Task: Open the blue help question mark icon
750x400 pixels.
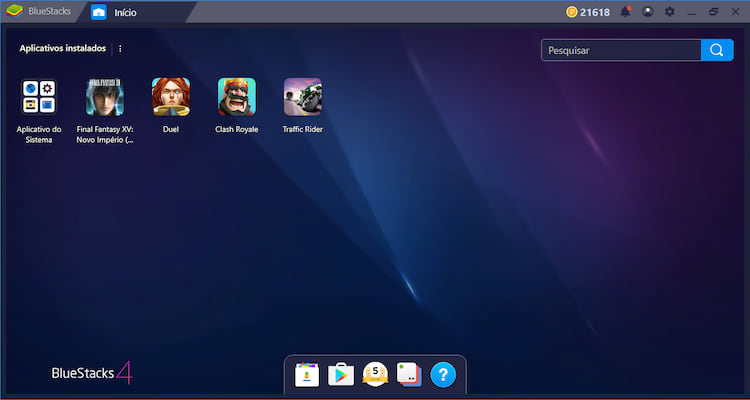Action: coord(443,375)
